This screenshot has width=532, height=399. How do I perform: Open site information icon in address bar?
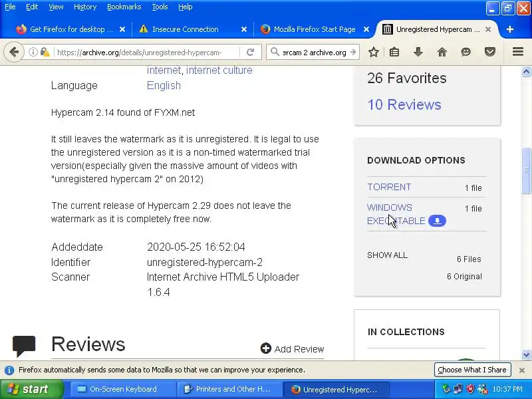pos(33,53)
